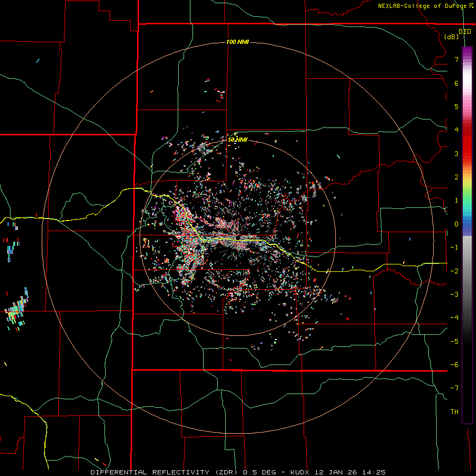Screen dimensions: 476x476
Task: Click the 0.5 DEG elevation angle text
Action: (x=259, y=472)
